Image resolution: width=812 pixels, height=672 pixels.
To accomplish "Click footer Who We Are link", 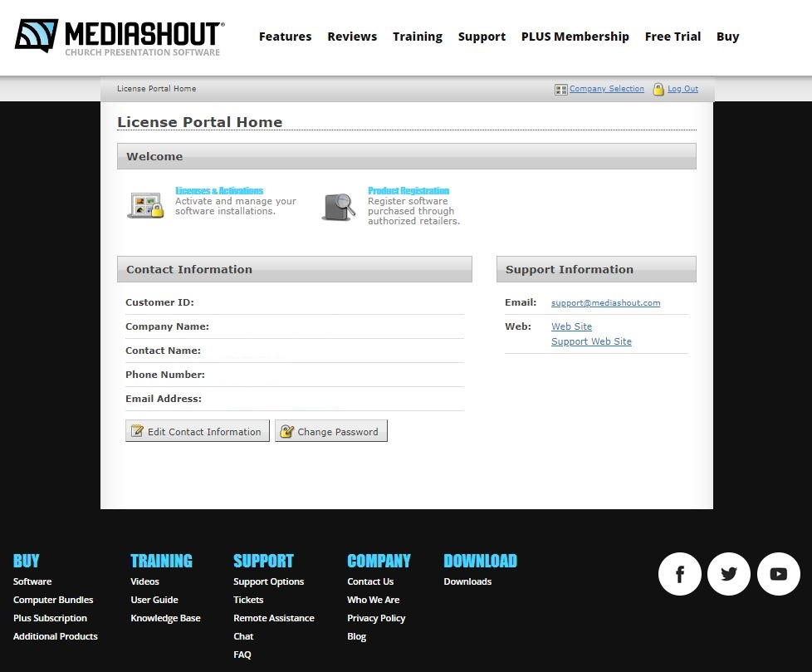I will (x=373, y=600).
